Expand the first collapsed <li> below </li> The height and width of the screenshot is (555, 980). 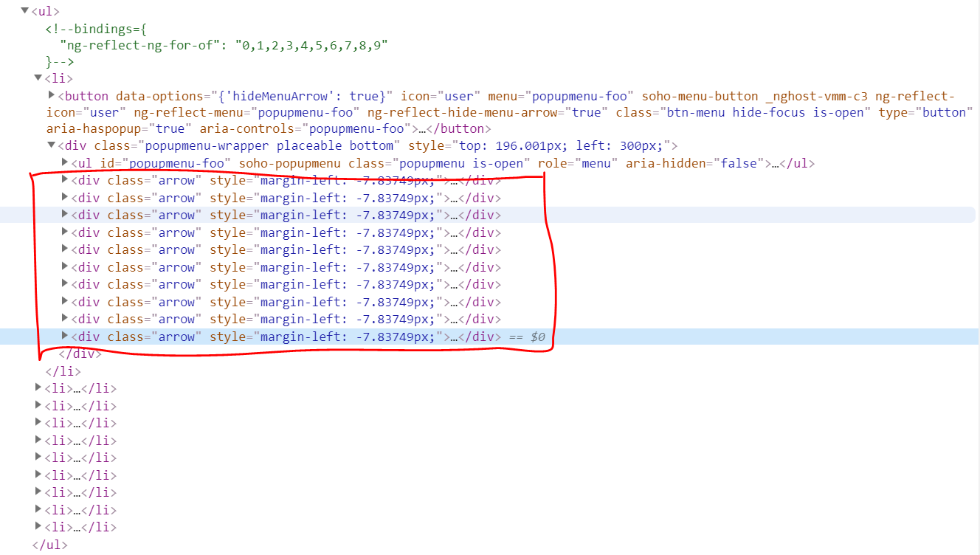click(x=38, y=387)
